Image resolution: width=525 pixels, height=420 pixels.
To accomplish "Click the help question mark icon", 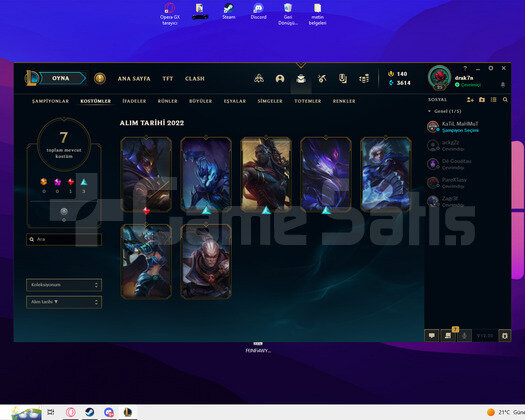I will 465,68.
